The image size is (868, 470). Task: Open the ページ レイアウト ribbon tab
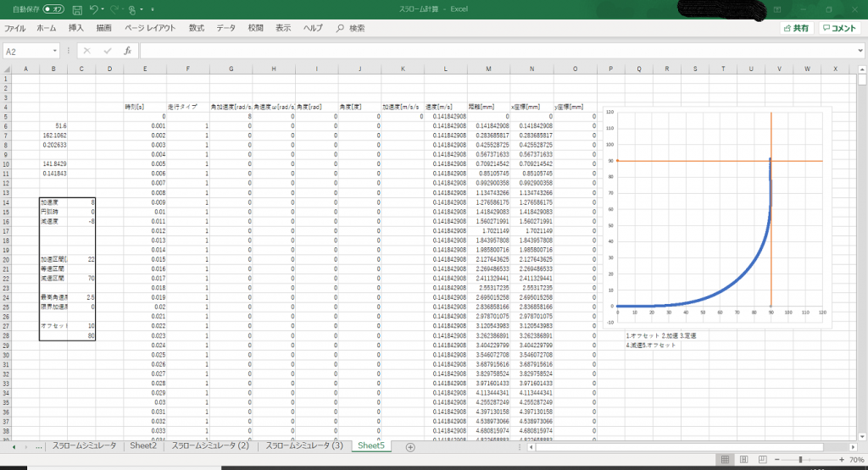point(150,28)
